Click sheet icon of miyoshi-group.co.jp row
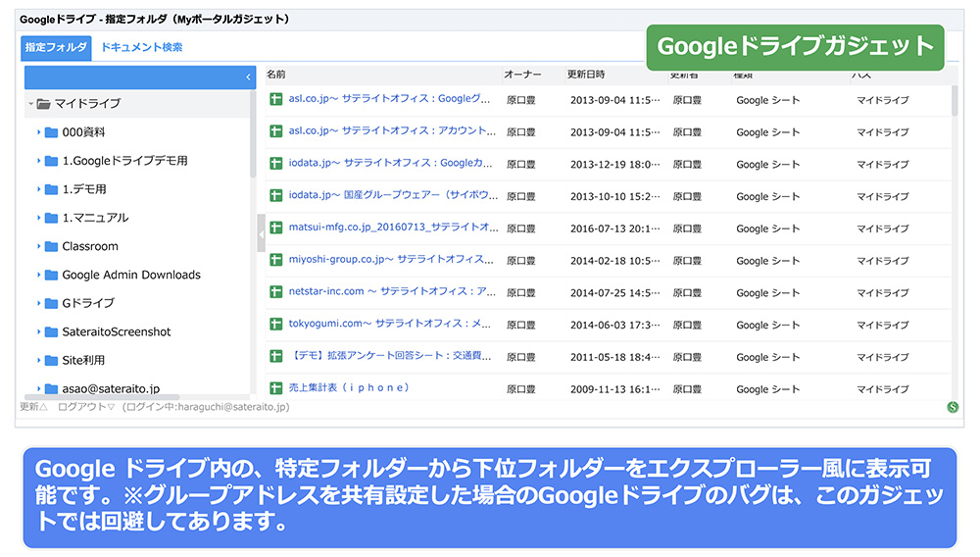980x557 pixels. (x=275, y=260)
